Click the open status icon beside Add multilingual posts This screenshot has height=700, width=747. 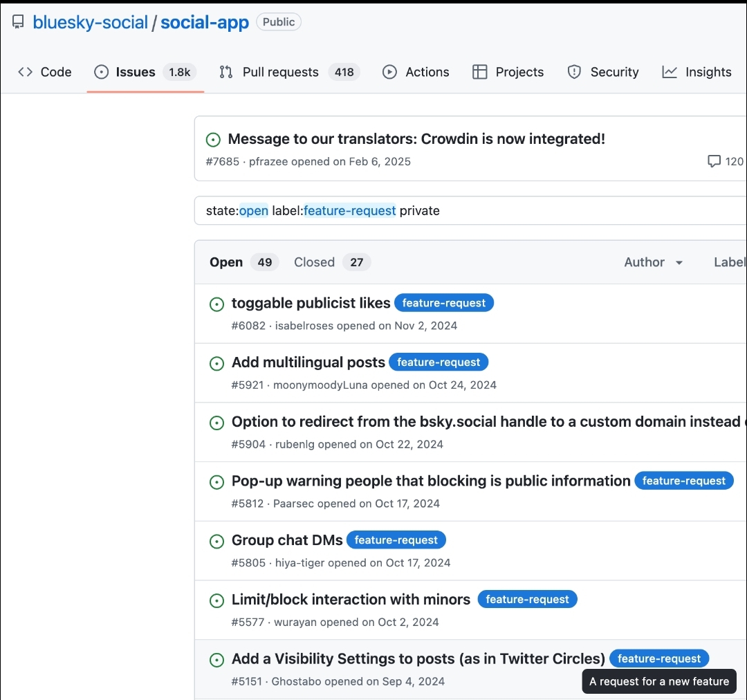tap(217, 363)
